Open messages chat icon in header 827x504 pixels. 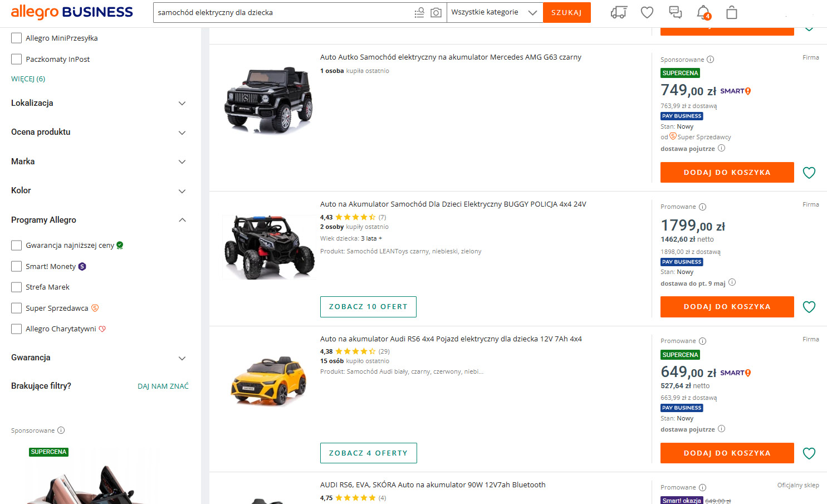coord(675,12)
